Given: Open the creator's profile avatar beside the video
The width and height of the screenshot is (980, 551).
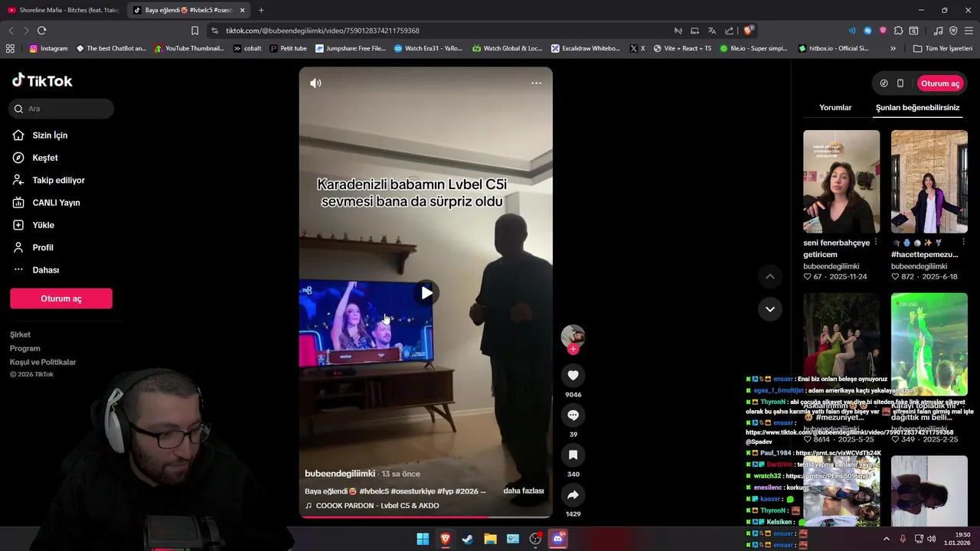Looking at the screenshot, I should pyautogui.click(x=573, y=336).
